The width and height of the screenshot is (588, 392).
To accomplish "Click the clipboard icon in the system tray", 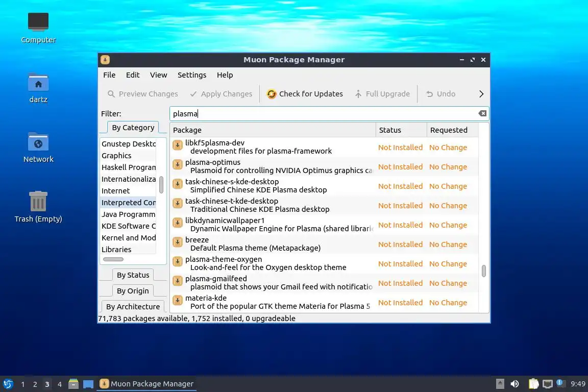I will tap(533, 384).
